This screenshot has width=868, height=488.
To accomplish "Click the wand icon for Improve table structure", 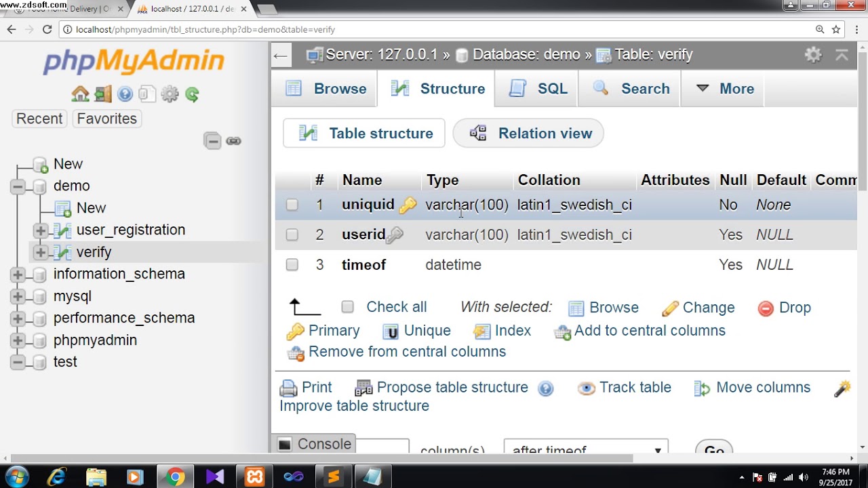I will [x=842, y=388].
